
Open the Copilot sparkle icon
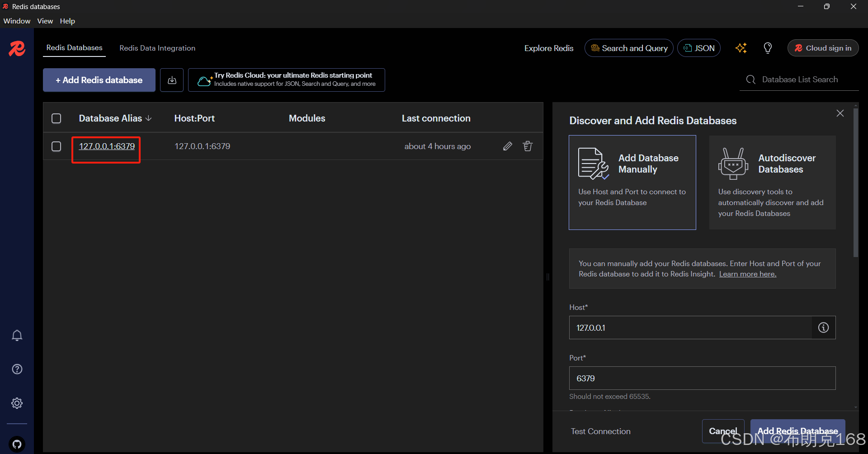point(741,48)
